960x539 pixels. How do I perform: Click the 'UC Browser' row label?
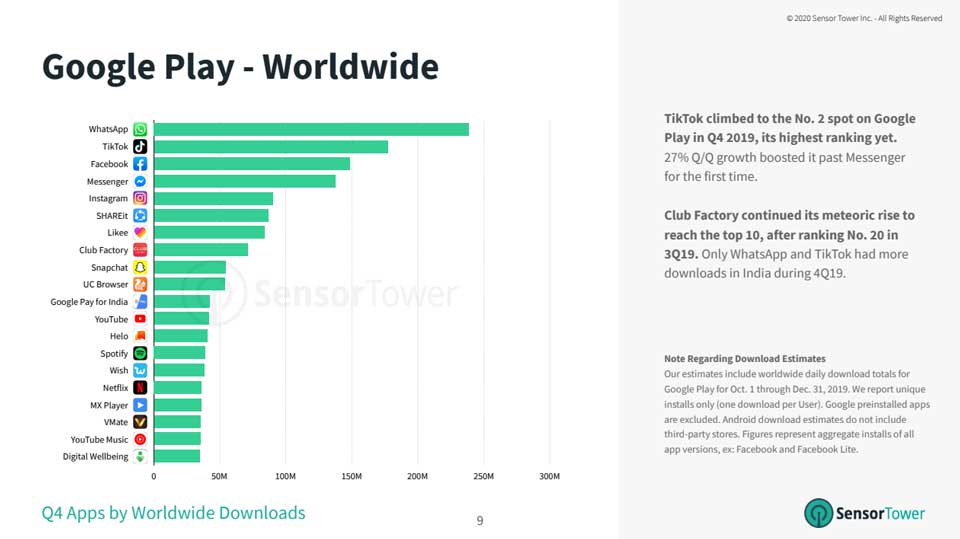click(x=106, y=285)
